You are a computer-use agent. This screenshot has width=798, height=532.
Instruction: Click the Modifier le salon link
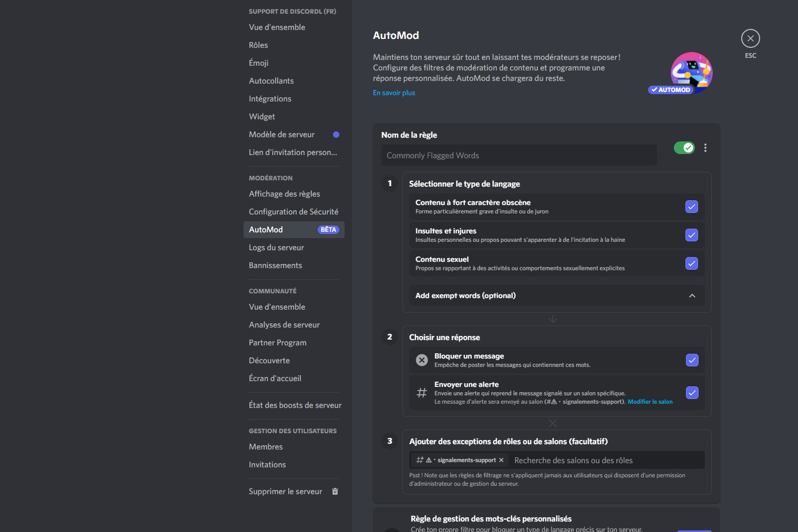pos(650,402)
